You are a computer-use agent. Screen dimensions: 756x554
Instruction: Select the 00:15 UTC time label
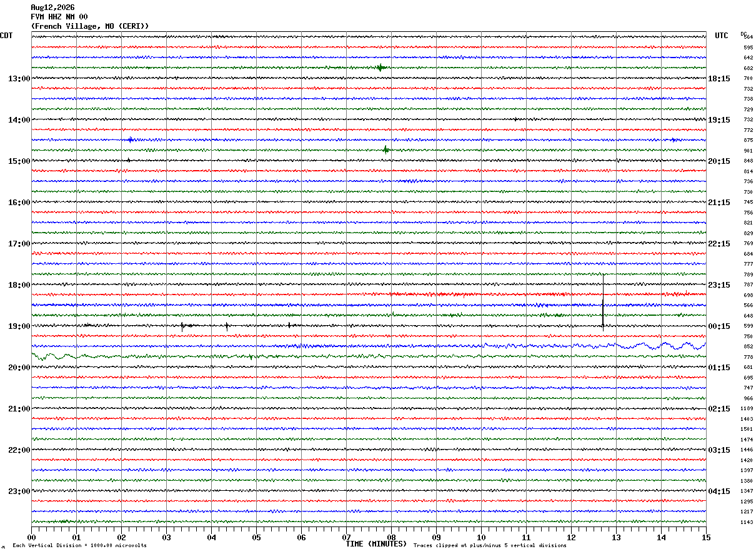click(719, 326)
